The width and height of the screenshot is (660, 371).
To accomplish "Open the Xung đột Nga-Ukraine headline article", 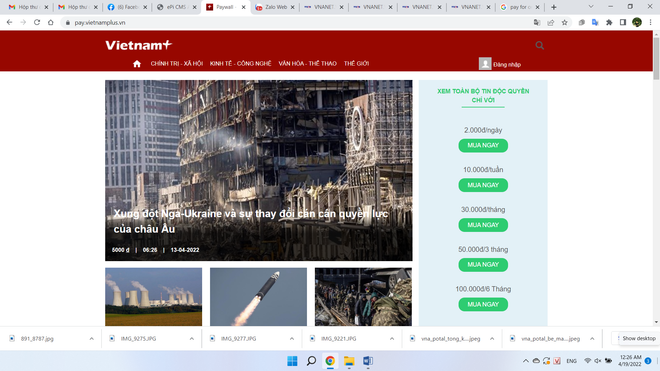I will click(250, 221).
